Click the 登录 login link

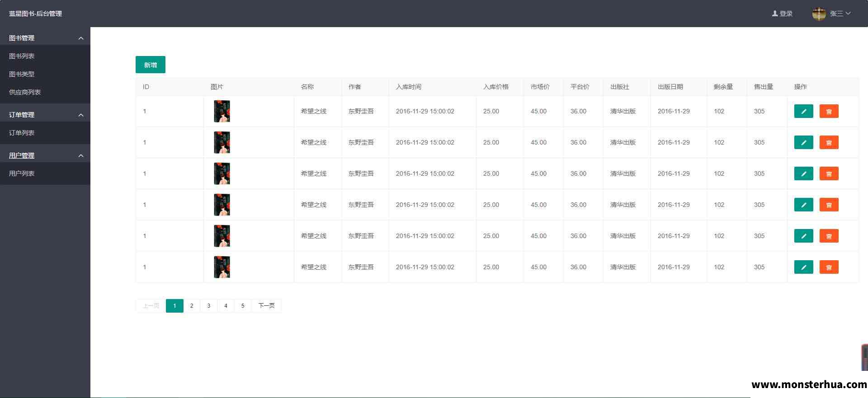pyautogui.click(x=786, y=14)
